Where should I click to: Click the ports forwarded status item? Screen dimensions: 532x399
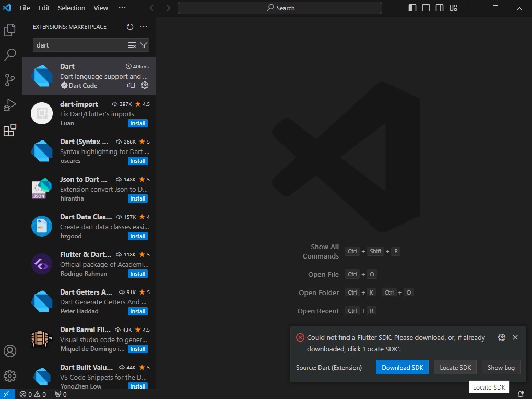61,394
